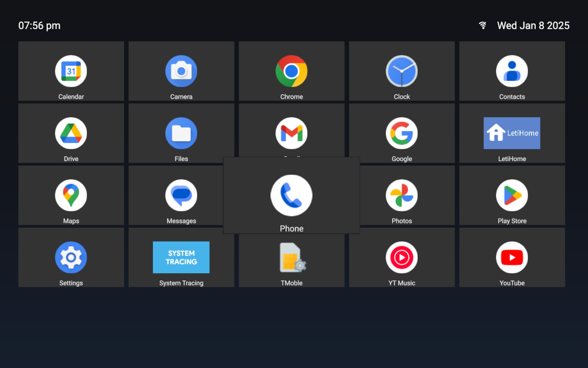Open the Chrome browser
Screen dimensions: 588x368
(x=291, y=71)
